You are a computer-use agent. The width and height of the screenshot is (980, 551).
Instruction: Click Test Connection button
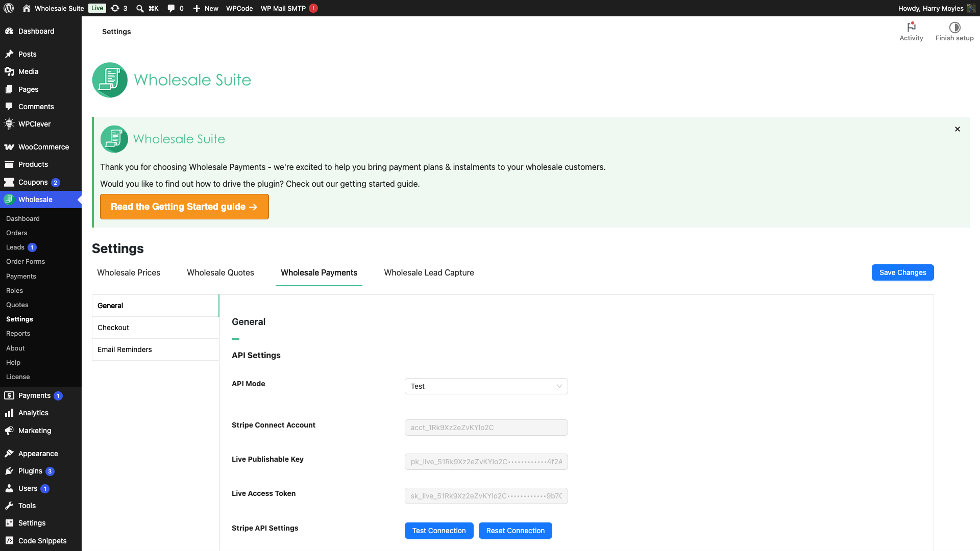pos(439,531)
